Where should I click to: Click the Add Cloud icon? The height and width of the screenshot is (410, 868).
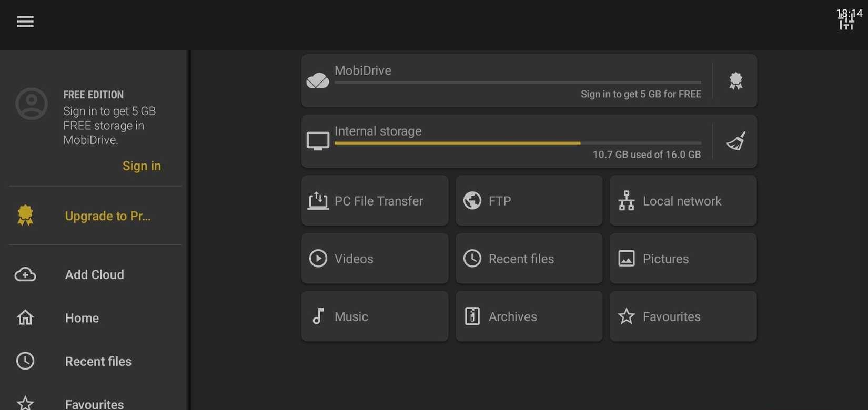(x=25, y=274)
